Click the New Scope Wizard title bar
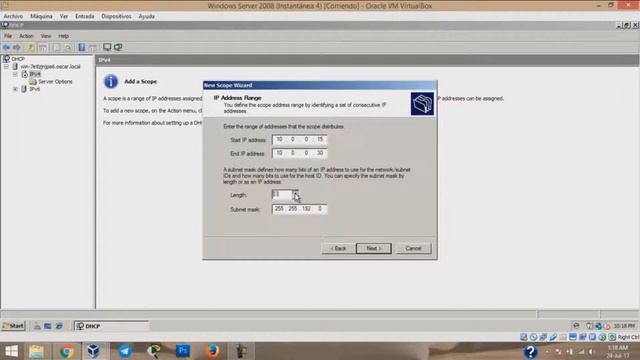The image size is (640, 360). pyautogui.click(x=320, y=85)
